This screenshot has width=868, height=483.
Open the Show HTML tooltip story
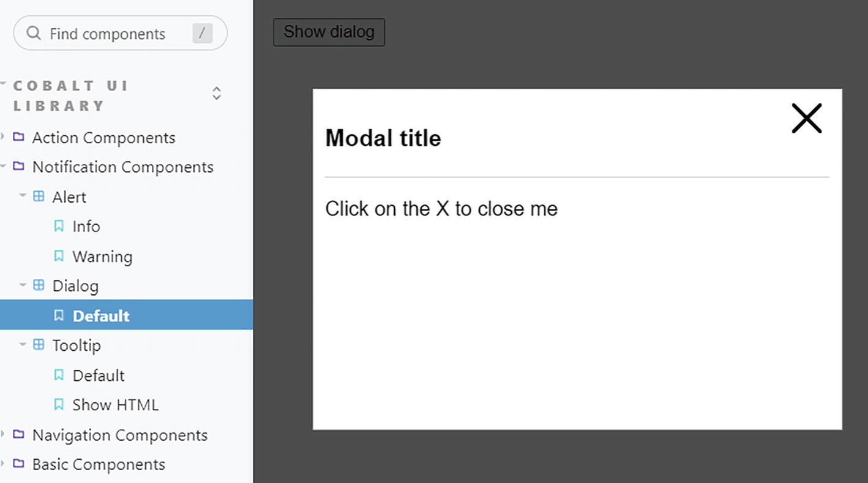(x=115, y=405)
